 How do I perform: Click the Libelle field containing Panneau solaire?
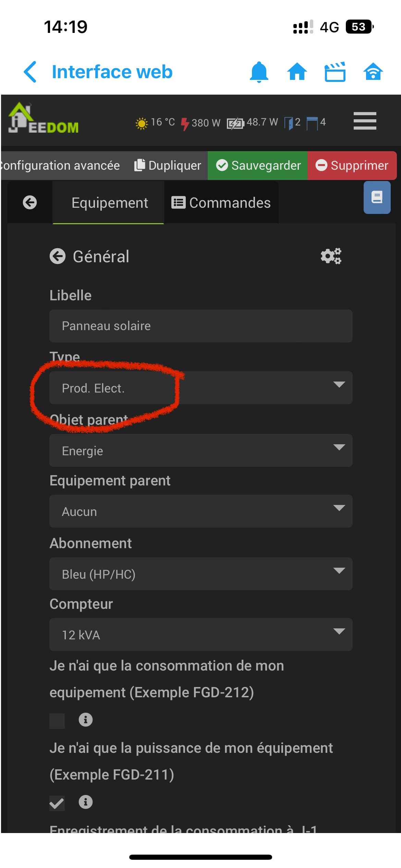tap(201, 326)
